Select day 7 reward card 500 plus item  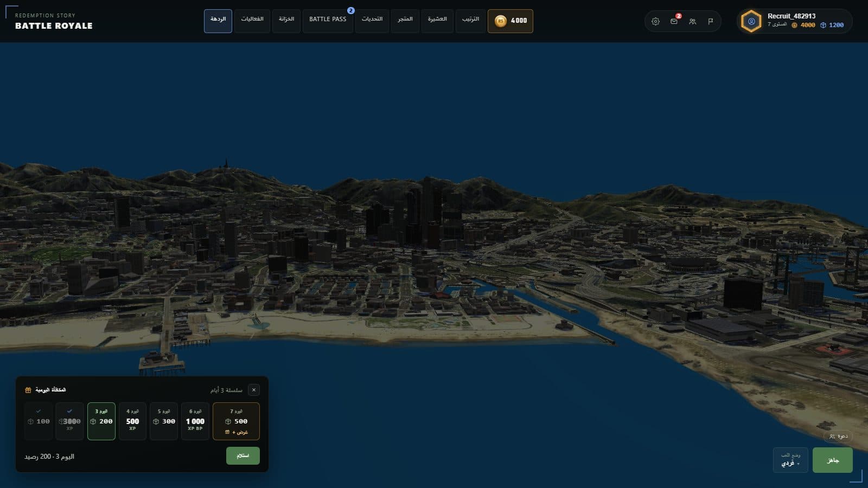click(x=236, y=421)
